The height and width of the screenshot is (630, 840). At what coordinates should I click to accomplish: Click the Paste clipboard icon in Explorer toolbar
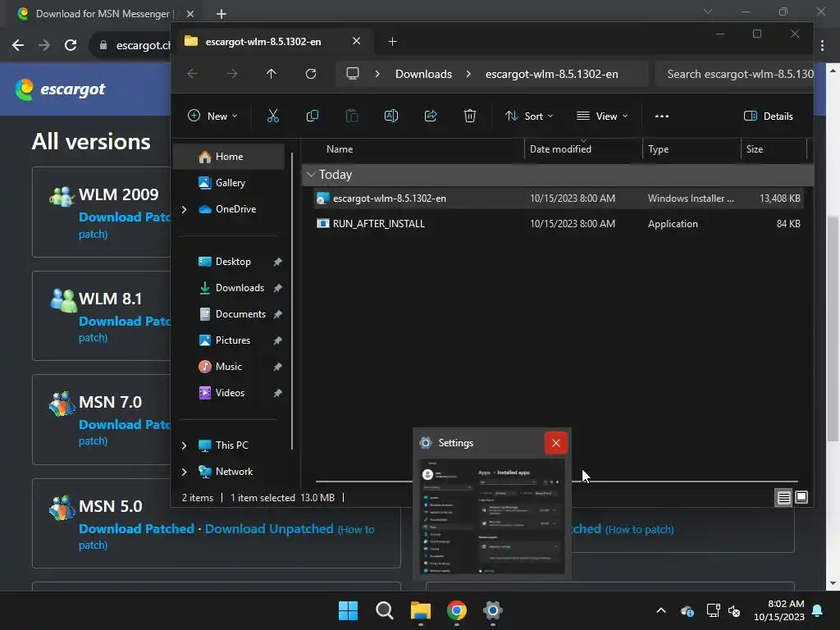click(x=352, y=116)
